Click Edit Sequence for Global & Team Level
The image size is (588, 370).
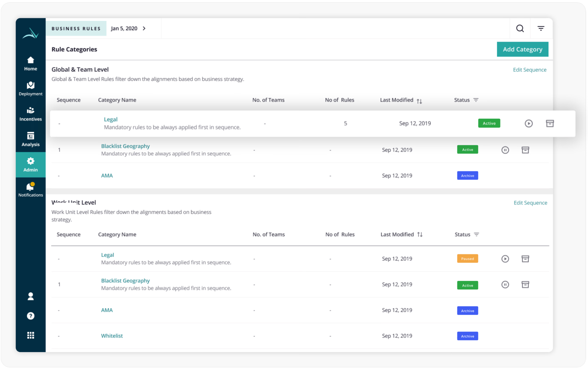(530, 70)
